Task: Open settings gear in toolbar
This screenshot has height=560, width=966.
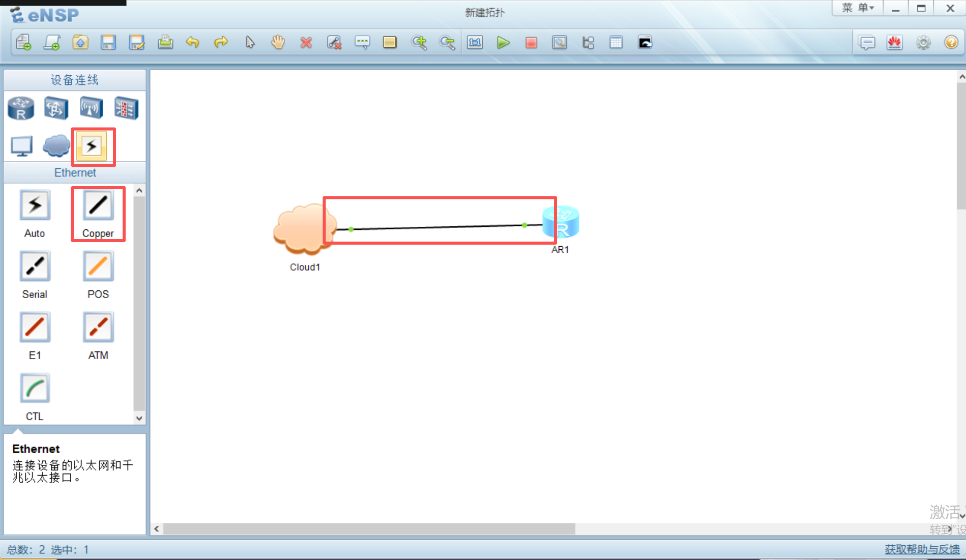Action: (923, 43)
